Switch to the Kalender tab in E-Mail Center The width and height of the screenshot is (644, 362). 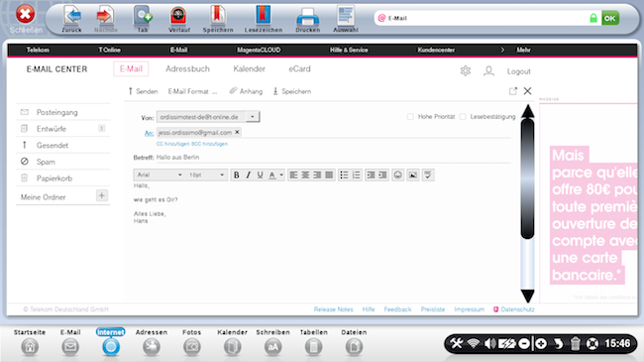(x=250, y=68)
